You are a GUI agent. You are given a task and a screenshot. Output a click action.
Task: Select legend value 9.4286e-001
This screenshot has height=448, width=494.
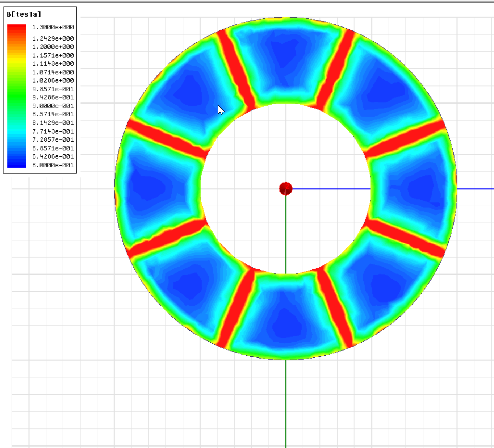(53, 97)
